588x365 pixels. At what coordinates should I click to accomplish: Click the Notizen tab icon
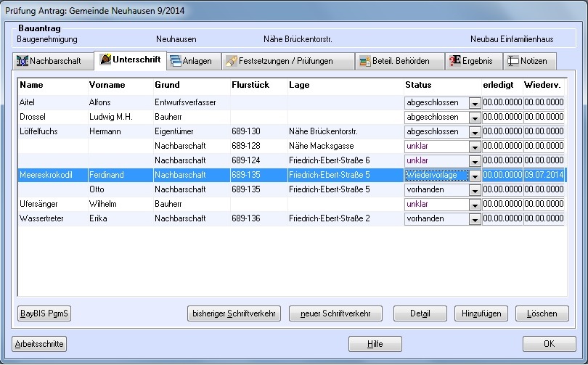pos(513,61)
